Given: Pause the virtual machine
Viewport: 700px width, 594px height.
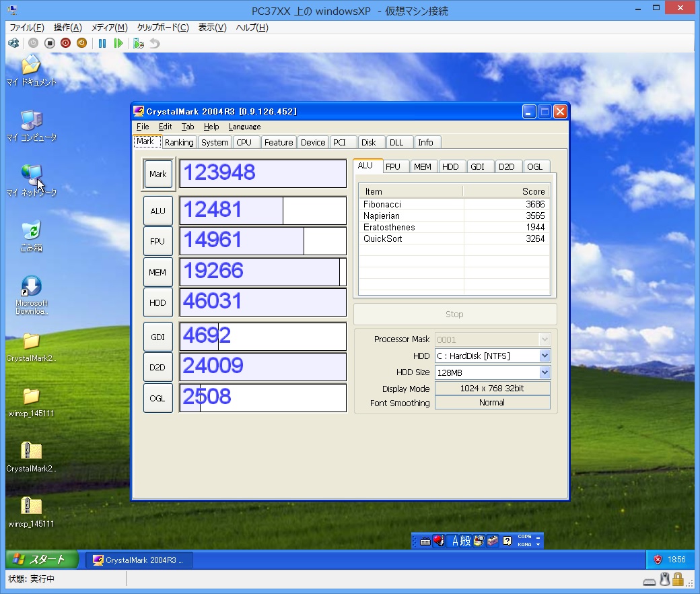Looking at the screenshot, I should [102, 43].
